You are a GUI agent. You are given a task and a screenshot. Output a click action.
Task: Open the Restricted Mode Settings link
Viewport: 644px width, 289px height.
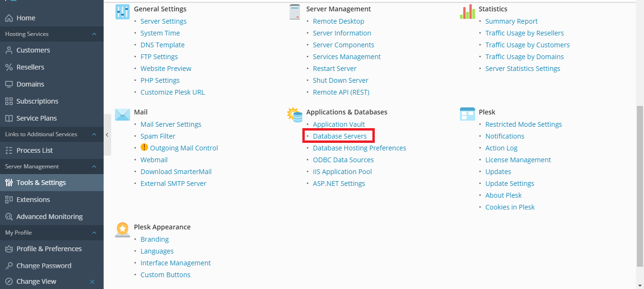pyautogui.click(x=523, y=124)
